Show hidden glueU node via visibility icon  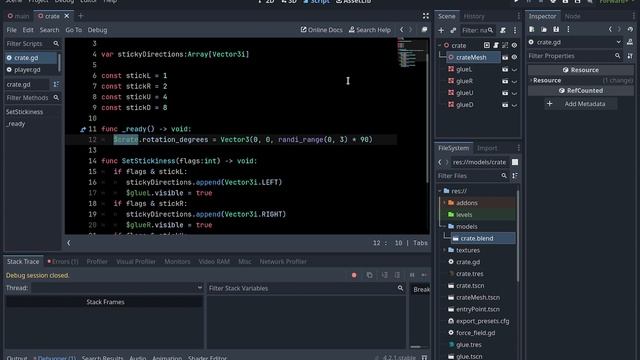(x=514, y=93)
